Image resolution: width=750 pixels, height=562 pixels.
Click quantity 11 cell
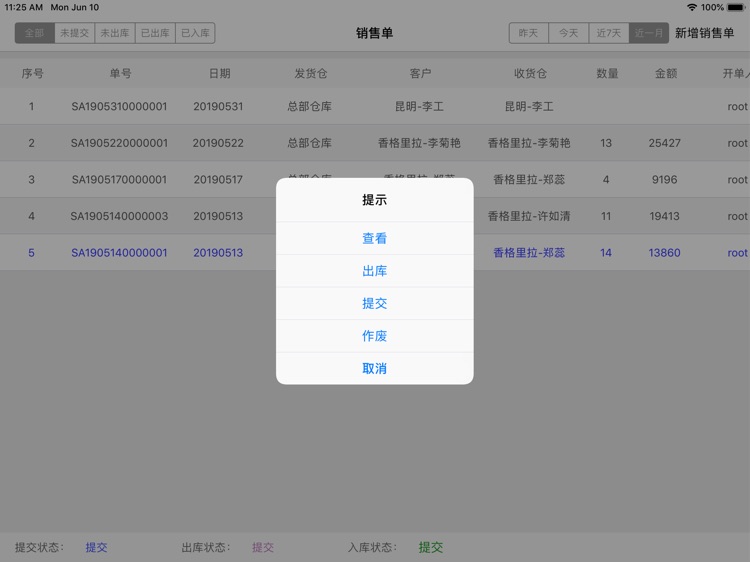606,216
